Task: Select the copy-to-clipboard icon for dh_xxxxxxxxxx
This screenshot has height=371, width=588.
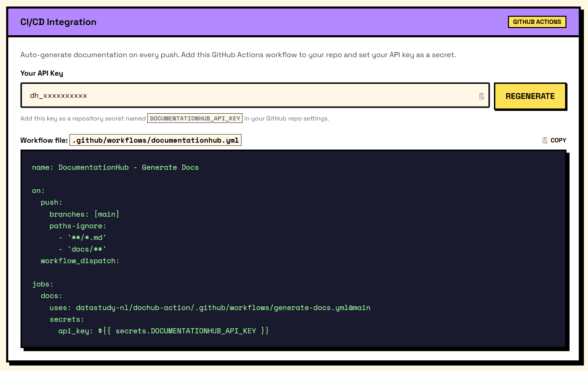Action: click(482, 96)
